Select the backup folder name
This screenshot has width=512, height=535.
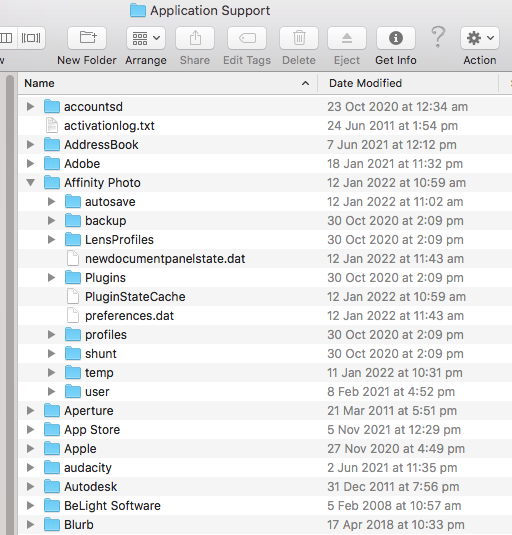click(106, 221)
